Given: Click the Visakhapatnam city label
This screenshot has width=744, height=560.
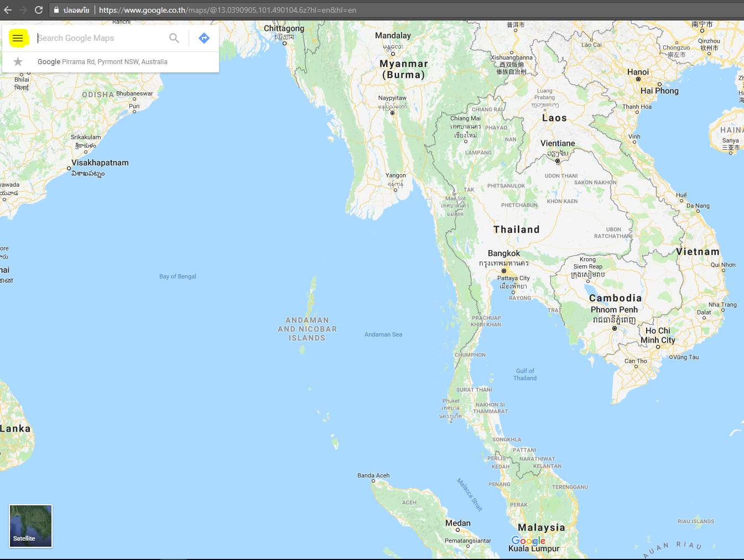Looking at the screenshot, I should (x=100, y=163).
